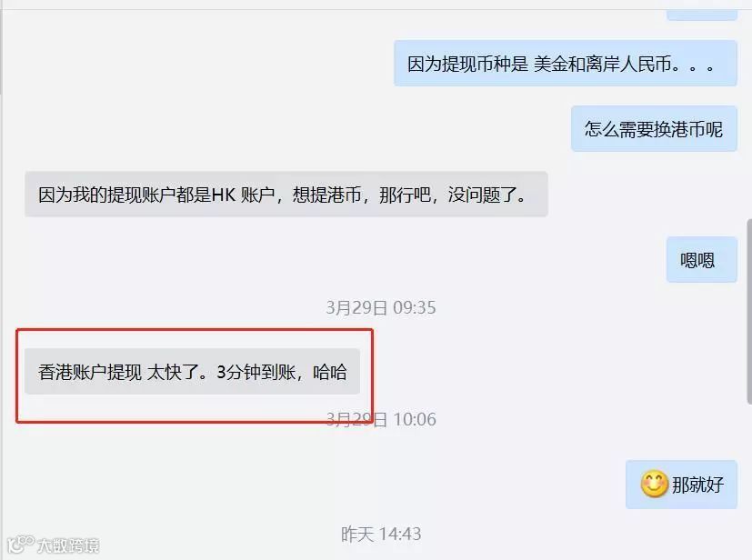
Task: Click the 昨天 14:43 timestamp
Action: click(x=381, y=534)
